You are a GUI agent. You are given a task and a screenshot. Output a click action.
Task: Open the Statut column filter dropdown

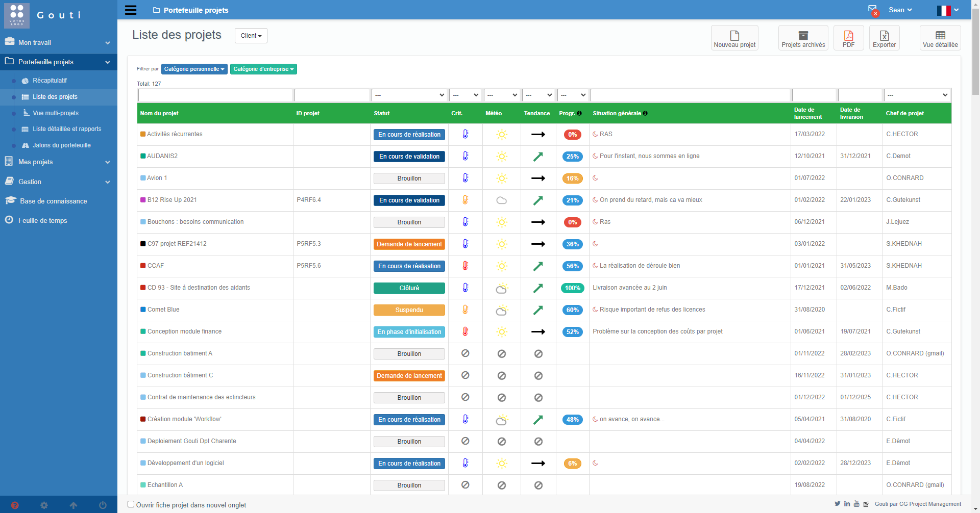click(x=409, y=95)
